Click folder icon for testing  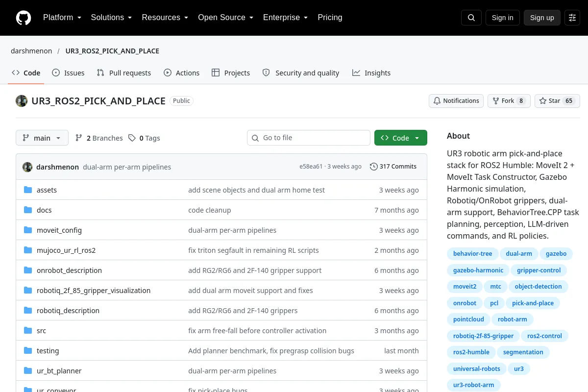28,351
